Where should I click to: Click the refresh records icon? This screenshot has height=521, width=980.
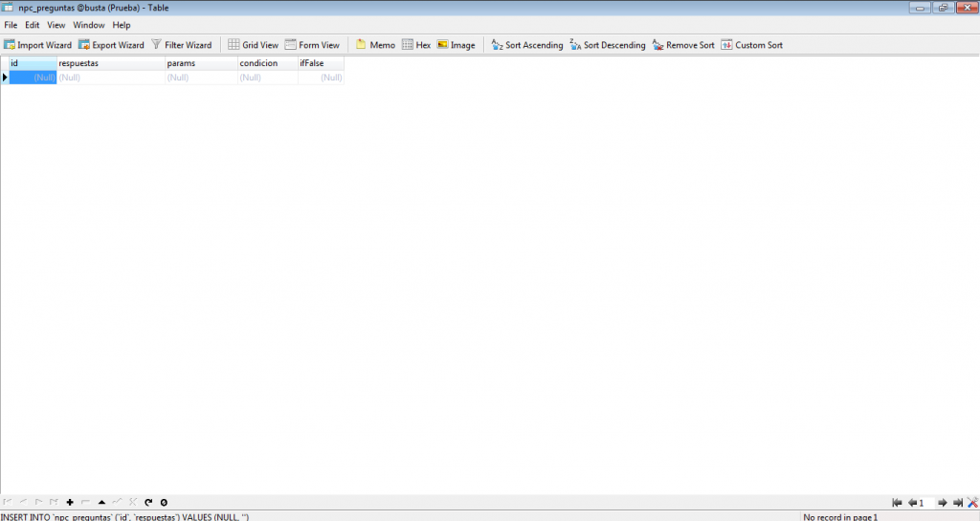tap(148, 502)
